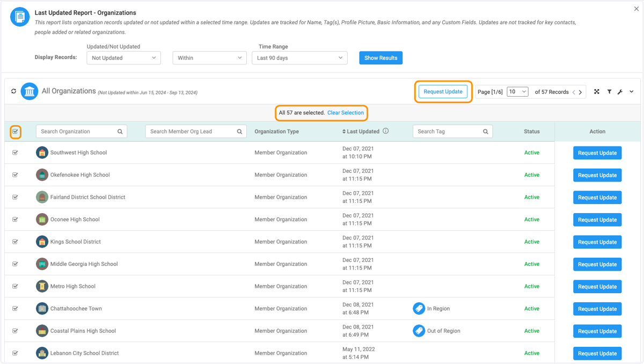Go to the previous page arrow

pyautogui.click(x=574, y=92)
